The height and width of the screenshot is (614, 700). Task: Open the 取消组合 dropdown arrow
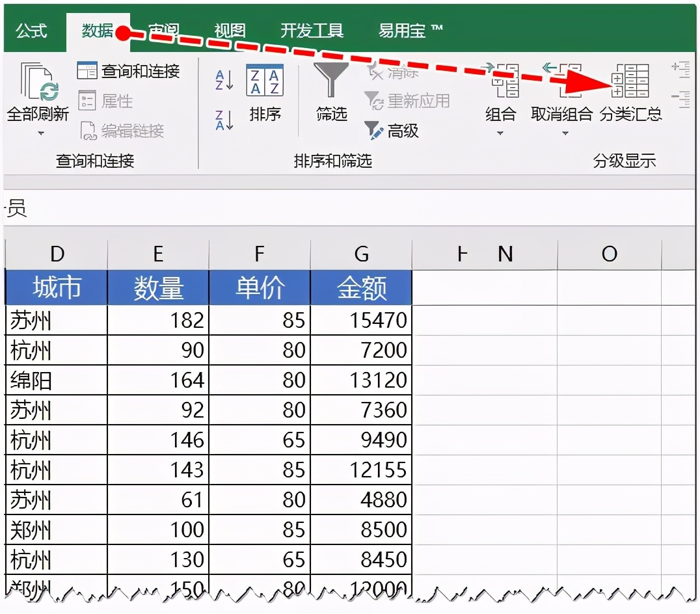click(565, 131)
